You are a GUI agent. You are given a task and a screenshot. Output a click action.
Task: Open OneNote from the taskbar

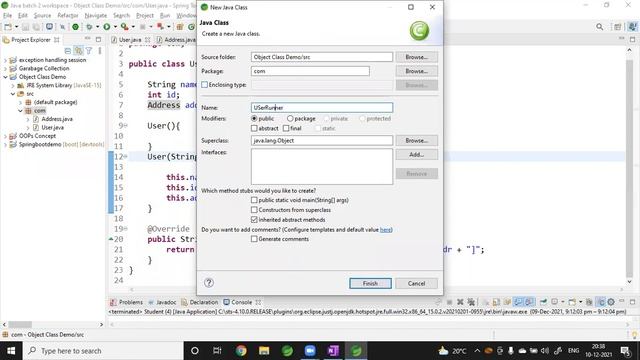333,351
